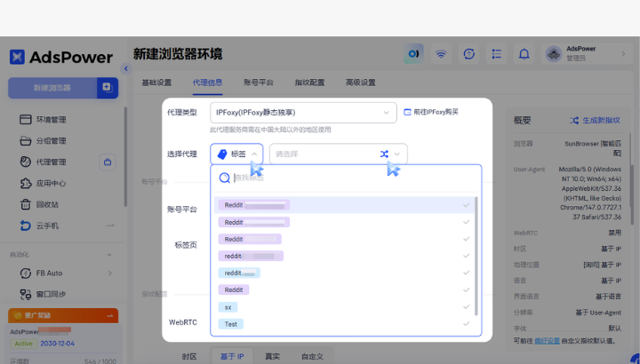The image size is (640, 364).
Task: Click the AdsPower user avatar
Action: click(x=554, y=54)
